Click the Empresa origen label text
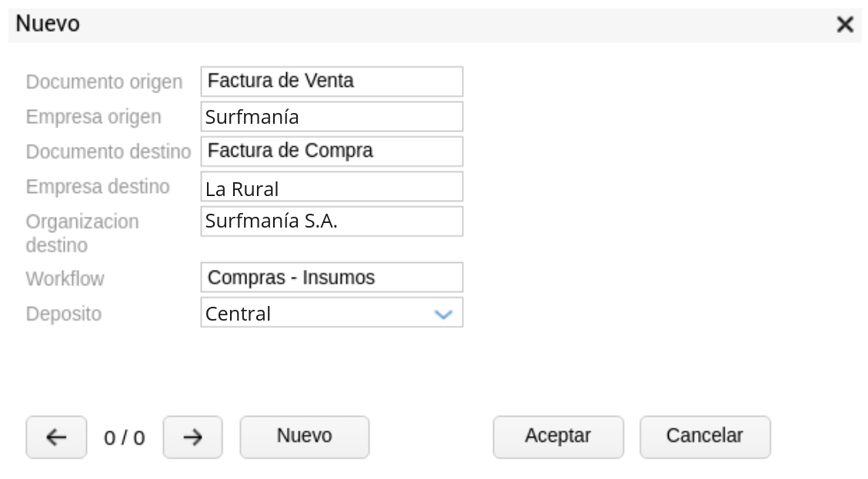 point(94,117)
